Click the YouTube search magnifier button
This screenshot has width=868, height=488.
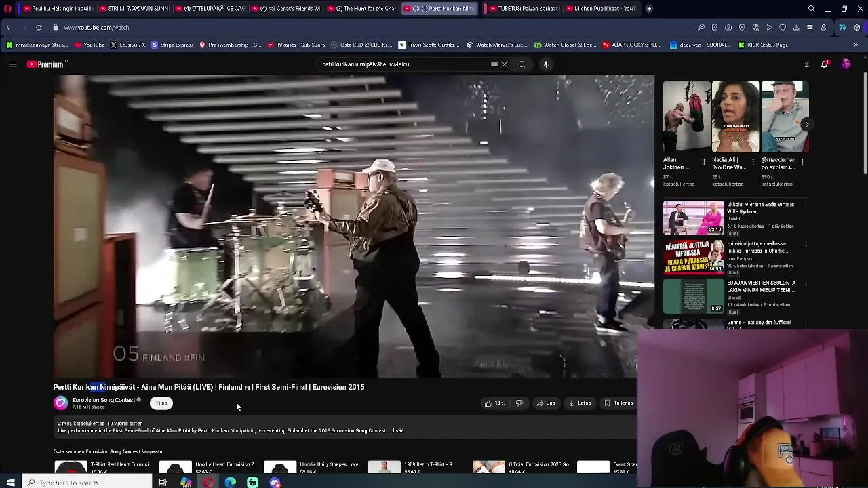[521, 64]
